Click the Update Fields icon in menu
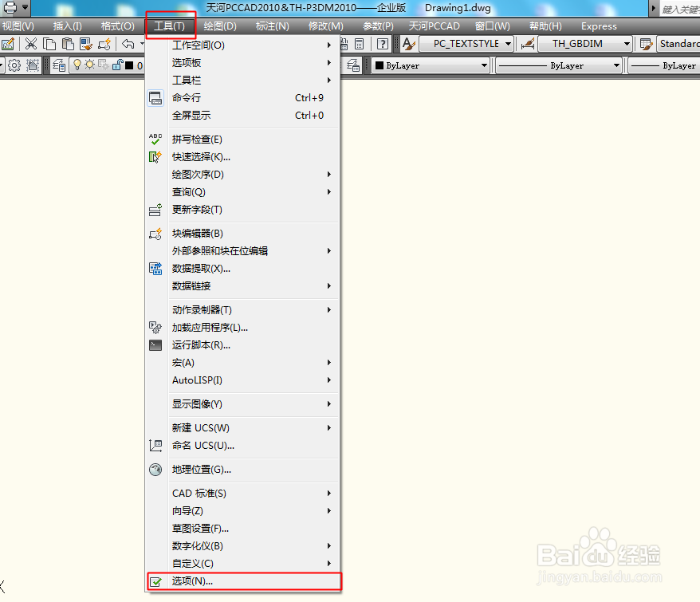Image resolution: width=700 pixels, height=602 pixels. [x=155, y=210]
